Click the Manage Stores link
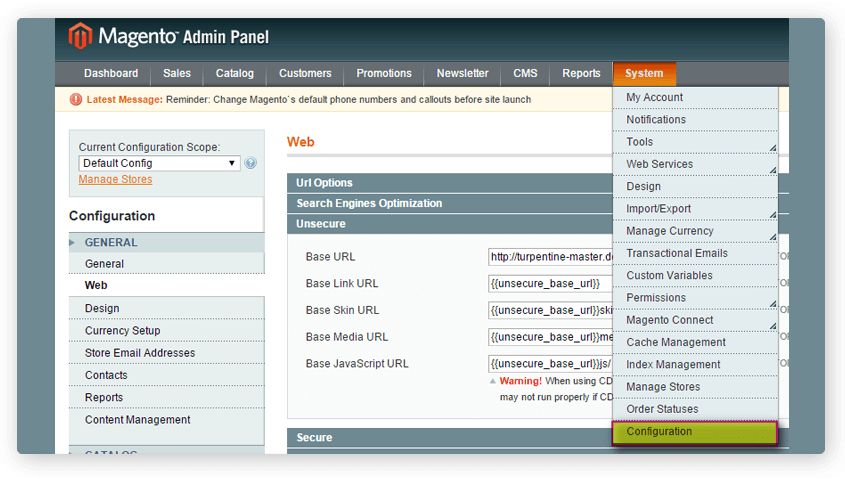 (115, 180)
